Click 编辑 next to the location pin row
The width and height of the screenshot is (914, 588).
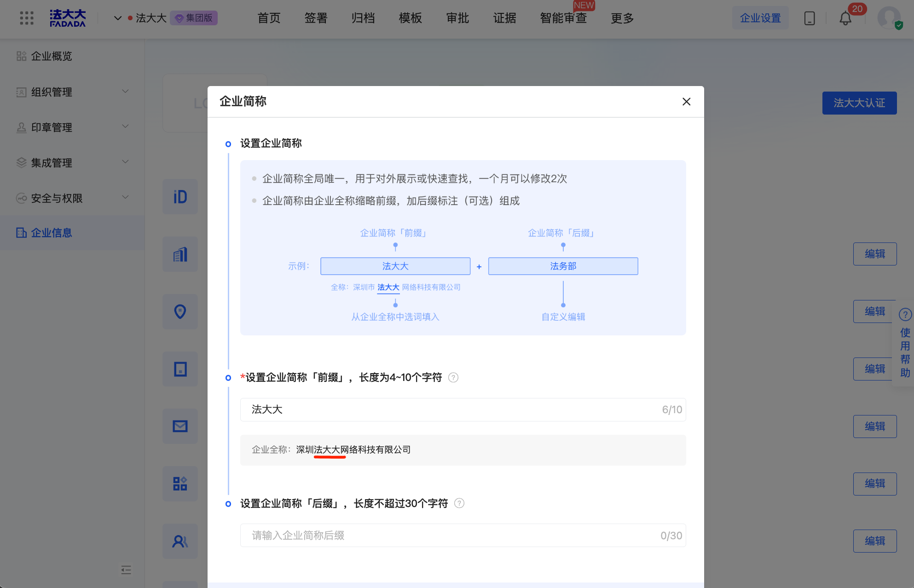click(x=874, y=311)
